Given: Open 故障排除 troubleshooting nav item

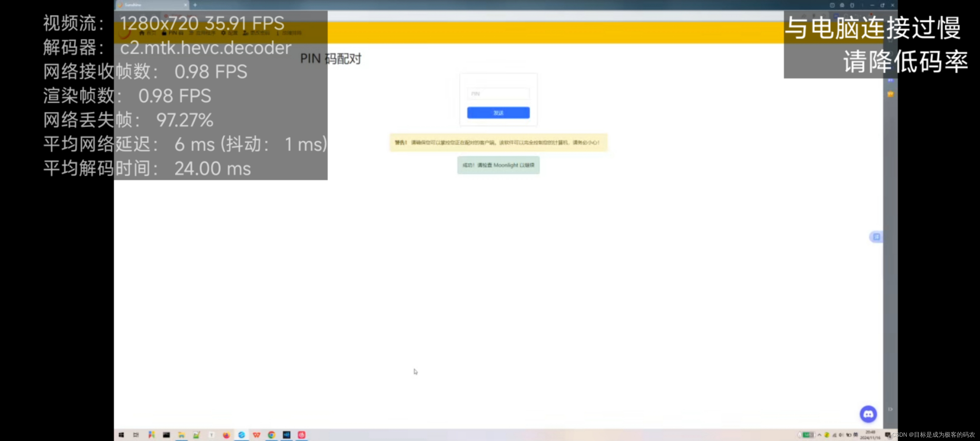Looking at the screenshot, I should coord(289,33).
